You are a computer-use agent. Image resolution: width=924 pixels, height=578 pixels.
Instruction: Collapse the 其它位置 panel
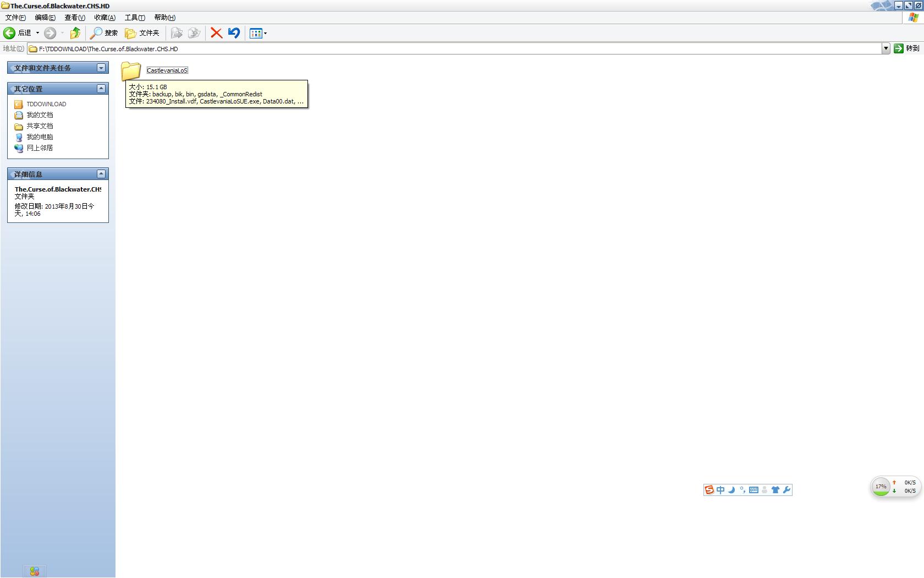pos(101,89)
